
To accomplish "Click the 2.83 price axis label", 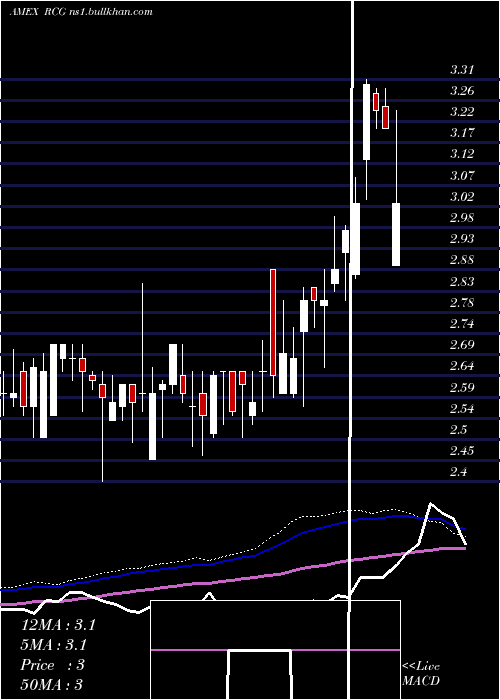I will pos(462,282).
